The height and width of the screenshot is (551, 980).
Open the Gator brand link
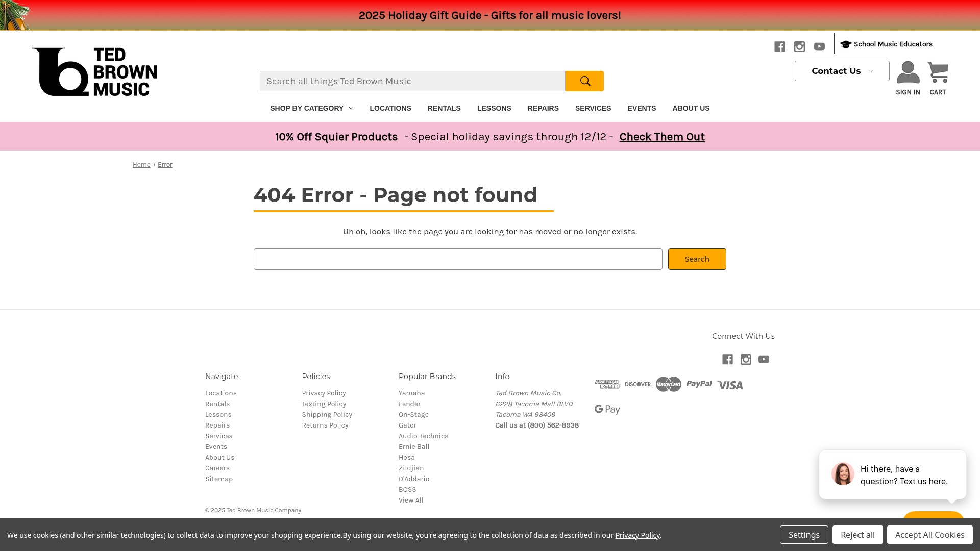(407, 425)
